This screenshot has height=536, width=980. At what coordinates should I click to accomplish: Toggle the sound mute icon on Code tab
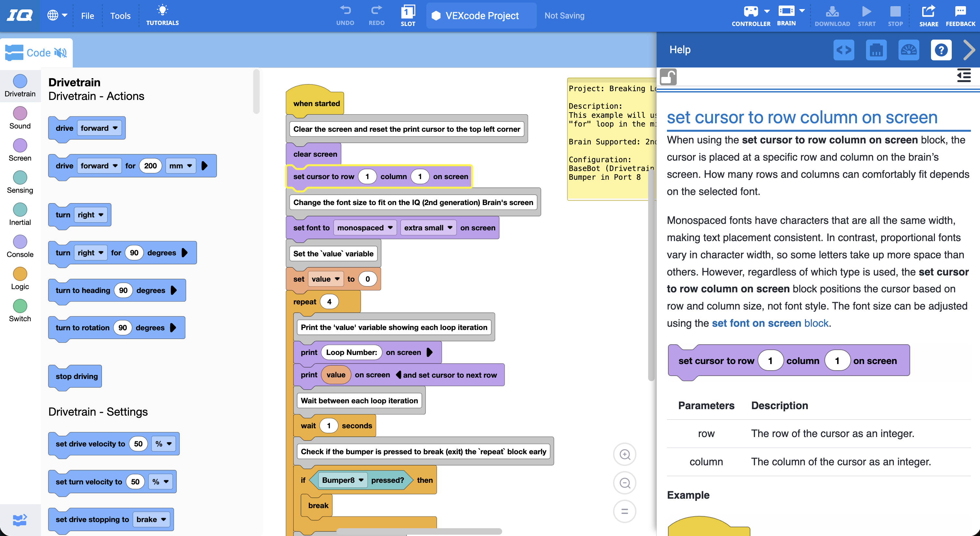click(x=60, y=53)
